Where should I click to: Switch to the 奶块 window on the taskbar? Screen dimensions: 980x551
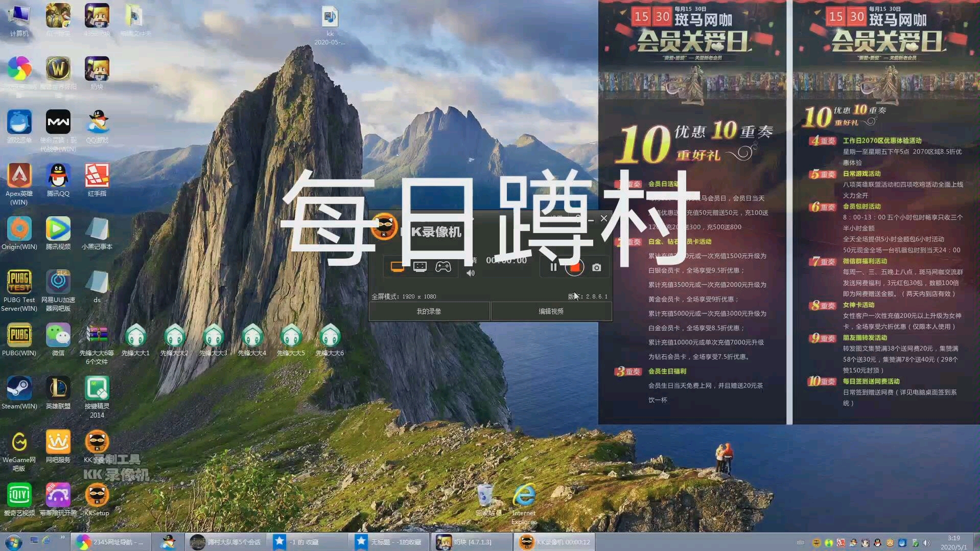click(470, 541)
